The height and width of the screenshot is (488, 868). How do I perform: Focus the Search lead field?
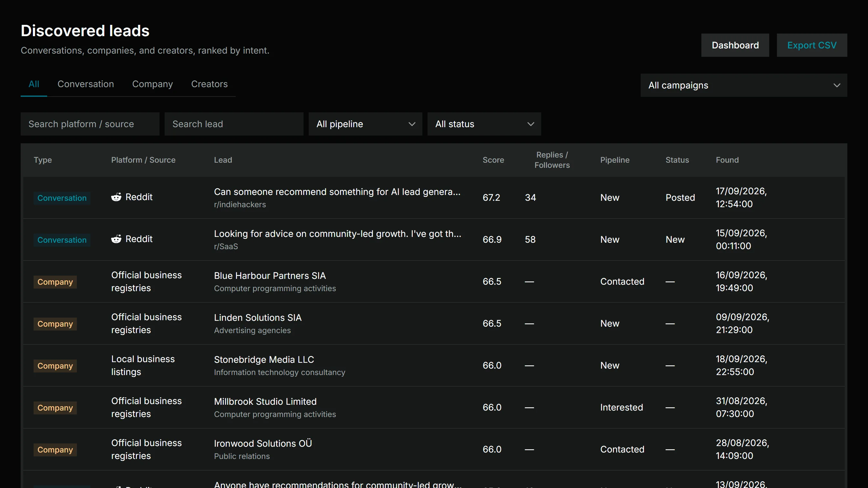(x=234, y=124)
